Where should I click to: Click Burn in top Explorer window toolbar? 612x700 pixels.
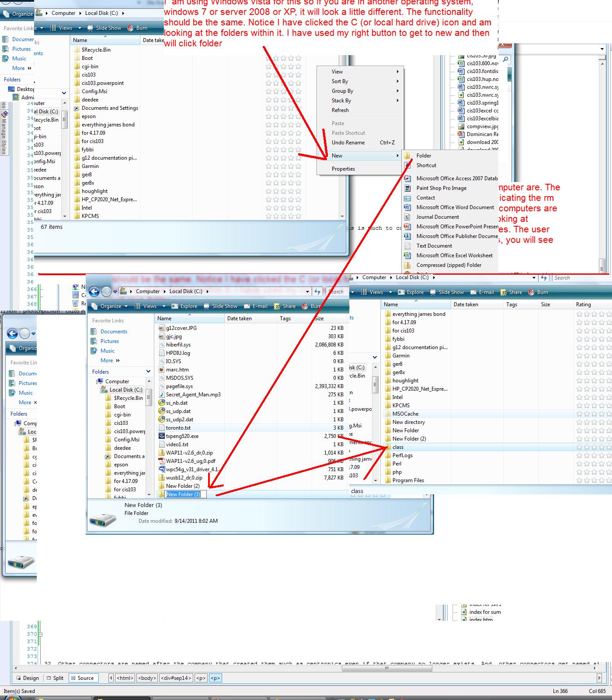pos(137,28)
